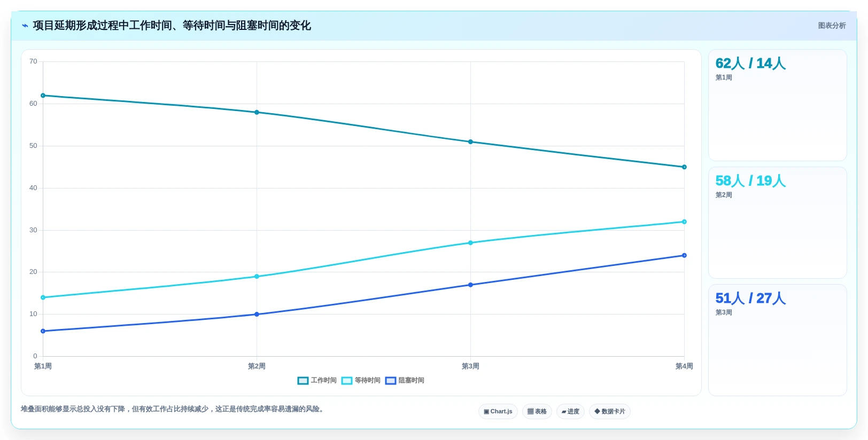This screenshot has width=868, height=440.
Task: Click the 工作时间 legend color box
Action: tap(303, 381)
